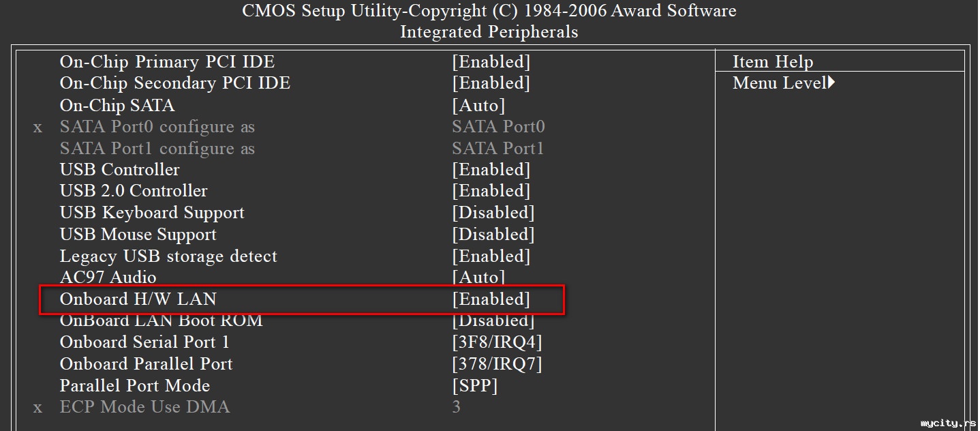Select the OnBoard LAN Boot ROM item
The image size is (980, 431).
click(x=161, y=321)
